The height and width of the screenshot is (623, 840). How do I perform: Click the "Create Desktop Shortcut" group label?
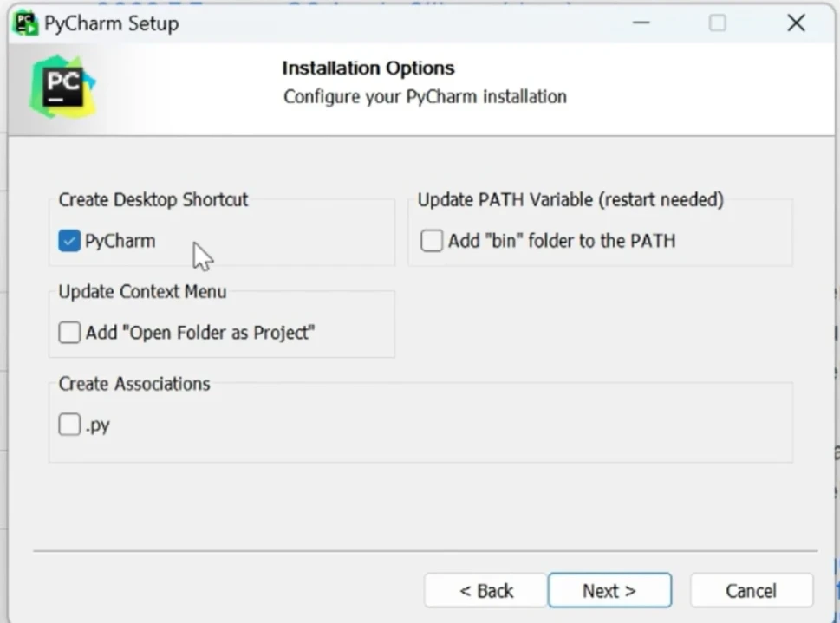[153, 199]
